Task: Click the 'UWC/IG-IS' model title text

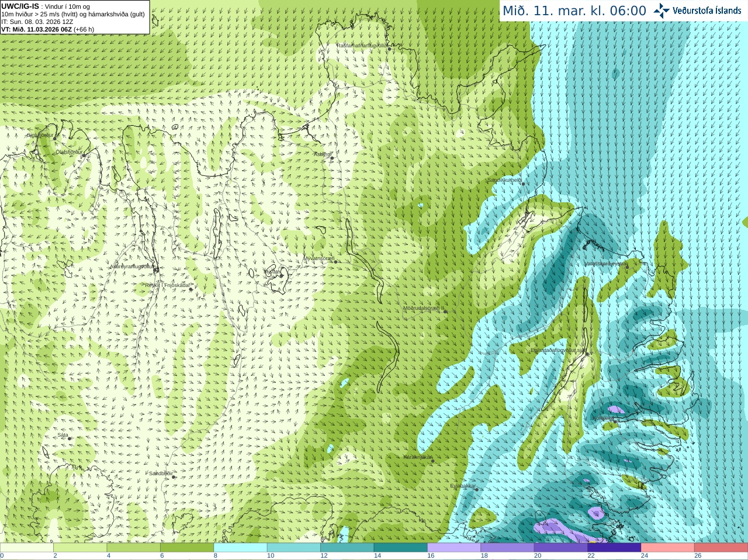Action: (20, 6)
